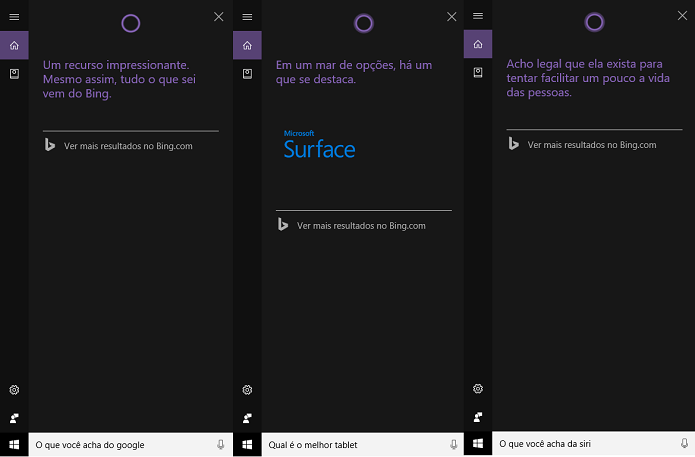695x457 pixels.
Task: Click Cortana circle above the Surface answer
Action: click(x=363, y=23)
